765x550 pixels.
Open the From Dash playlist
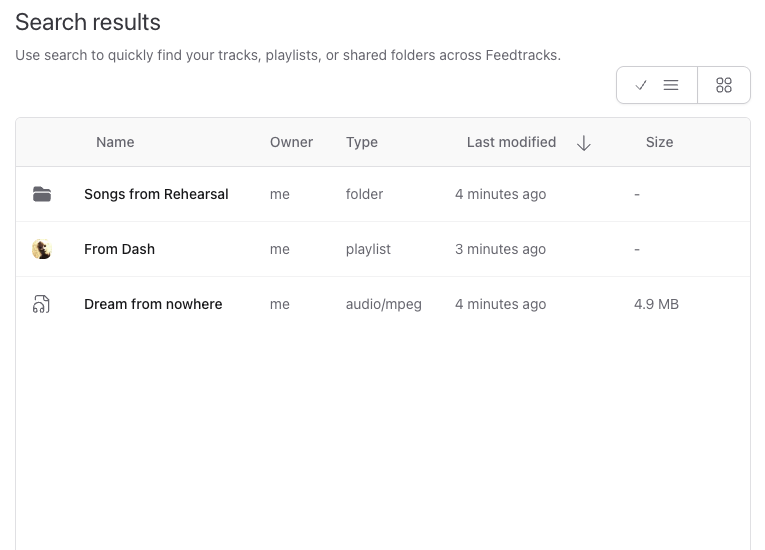pos(120,249)
